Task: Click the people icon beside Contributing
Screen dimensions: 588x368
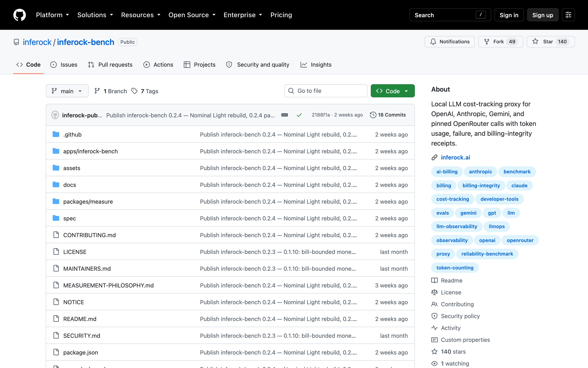Action: pyautogui.click(x=434, y=304)
